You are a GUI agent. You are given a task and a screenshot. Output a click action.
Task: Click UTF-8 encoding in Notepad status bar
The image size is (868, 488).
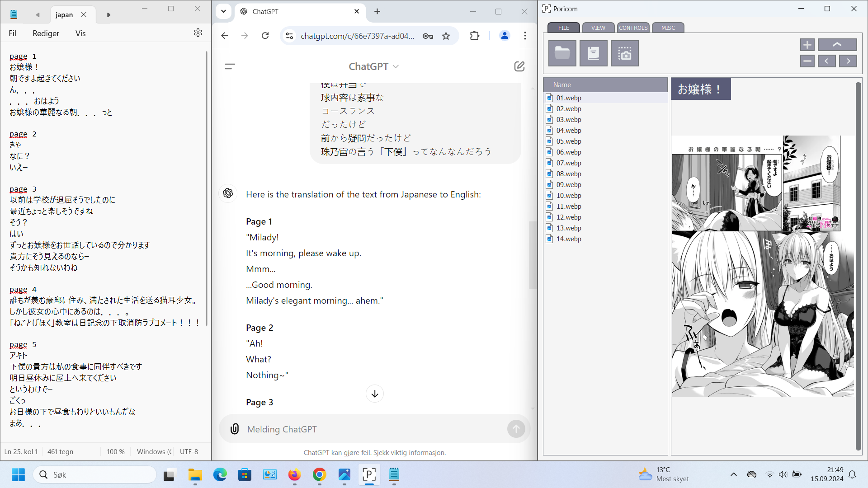pyautogui.click(x=189, y=451)
